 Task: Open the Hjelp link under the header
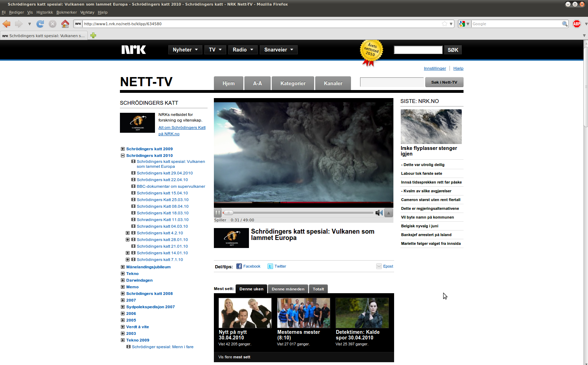(x=458, y=68)
